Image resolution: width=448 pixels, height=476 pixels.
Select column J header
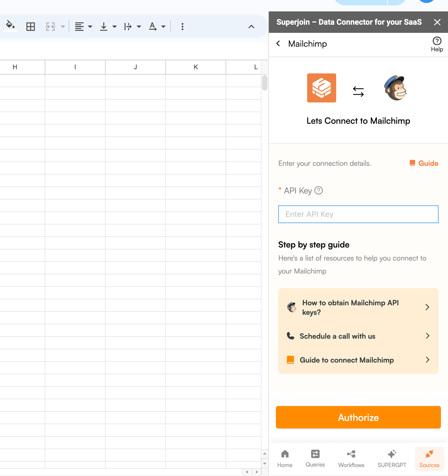[135, 67]
